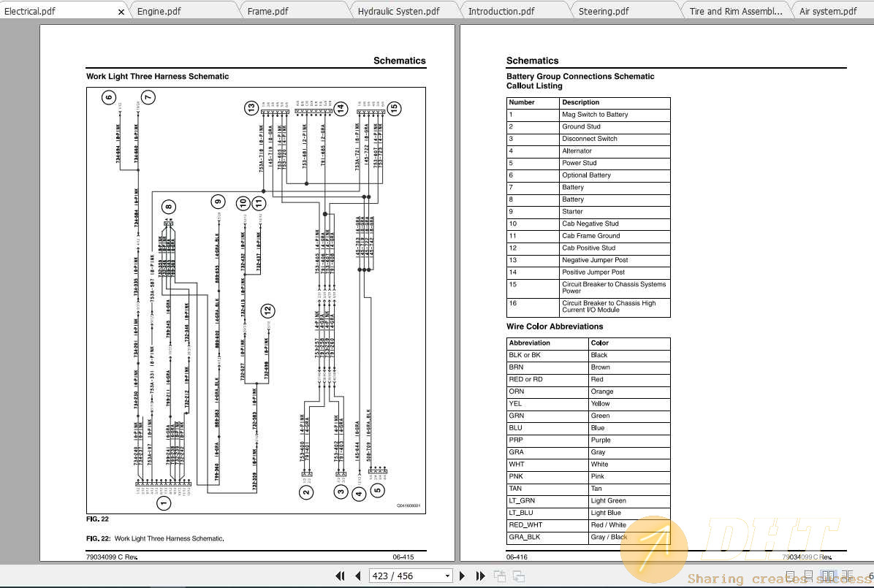Go to the first page

340,576
